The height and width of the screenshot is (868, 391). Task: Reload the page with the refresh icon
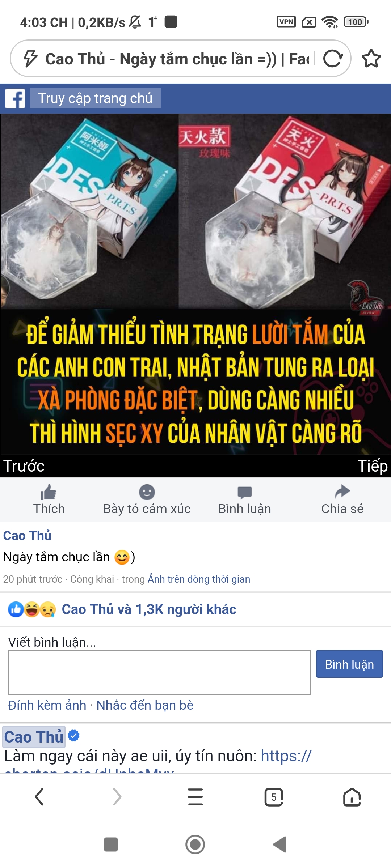[x=333, y=59]
